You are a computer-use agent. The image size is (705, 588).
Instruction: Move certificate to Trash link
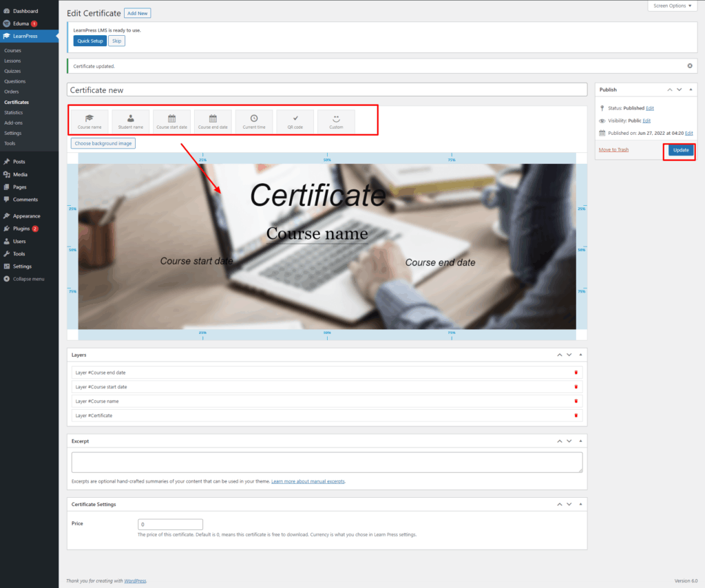613,149
